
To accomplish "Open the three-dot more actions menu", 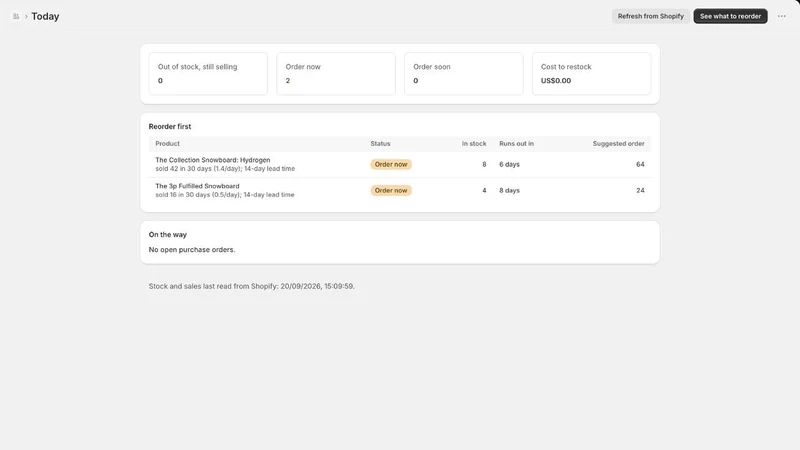I will 781,16.
